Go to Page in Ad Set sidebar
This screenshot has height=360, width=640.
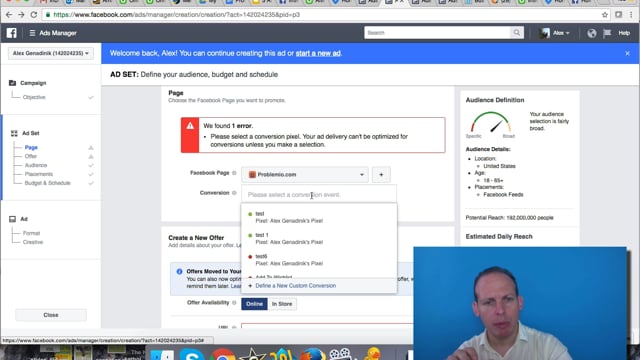coord(31,147)
